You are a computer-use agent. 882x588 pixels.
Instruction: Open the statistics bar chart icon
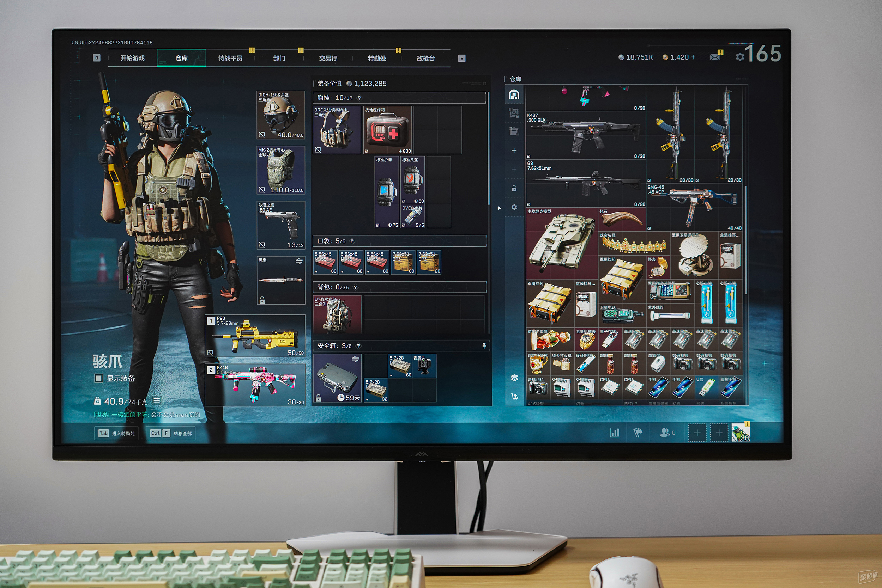614,433
